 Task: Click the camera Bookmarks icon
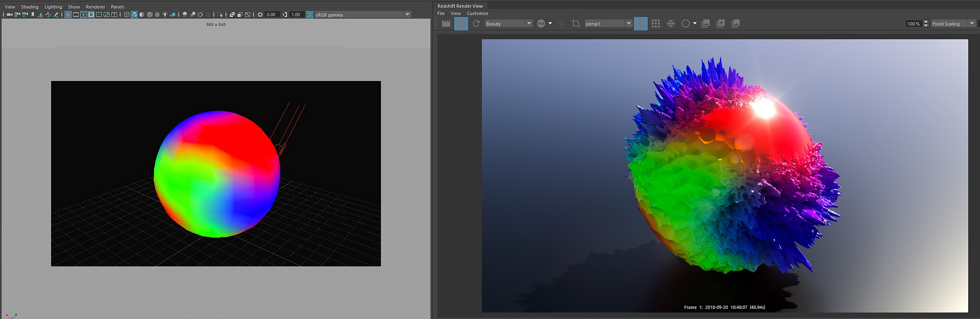pos(33,15)
